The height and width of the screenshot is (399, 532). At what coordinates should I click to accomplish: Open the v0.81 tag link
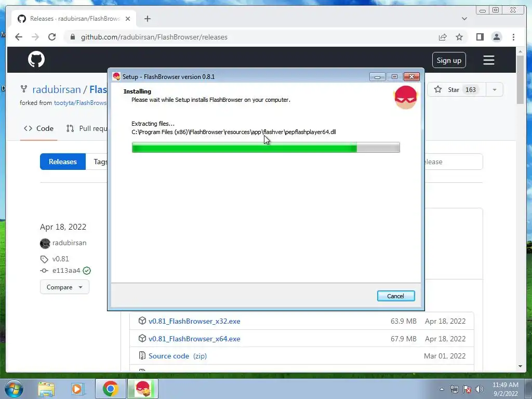(61, 259)
